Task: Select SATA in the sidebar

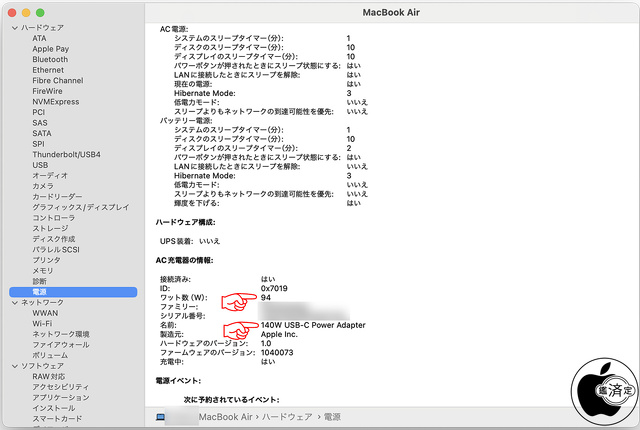Action: (x=42, y=133)
